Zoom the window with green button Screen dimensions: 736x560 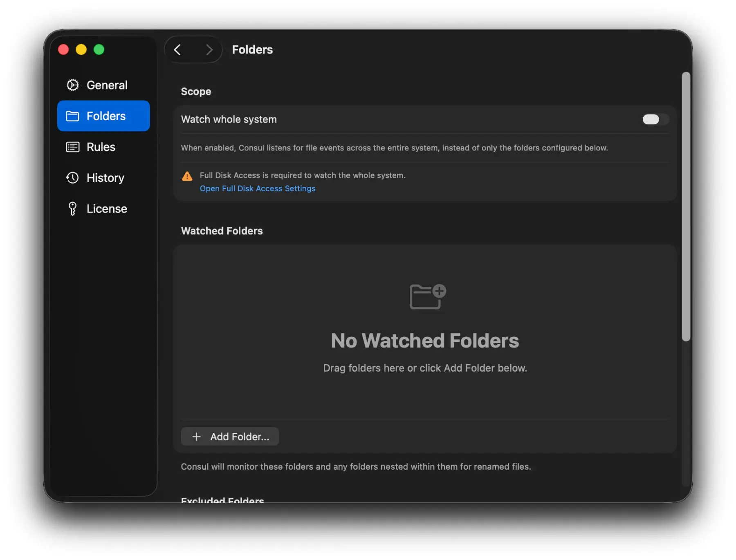[x=99, y=49]
